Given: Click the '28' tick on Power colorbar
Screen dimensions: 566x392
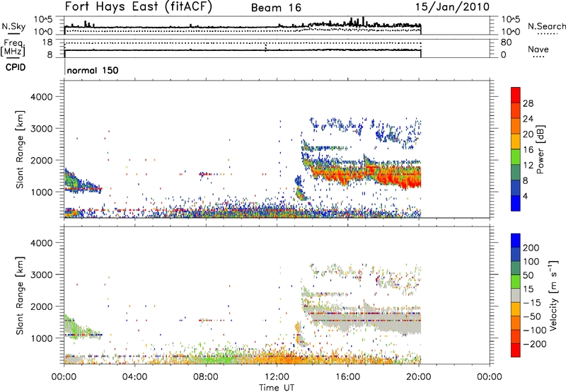Looking at the screenshot, I should (x=528, y=103).
